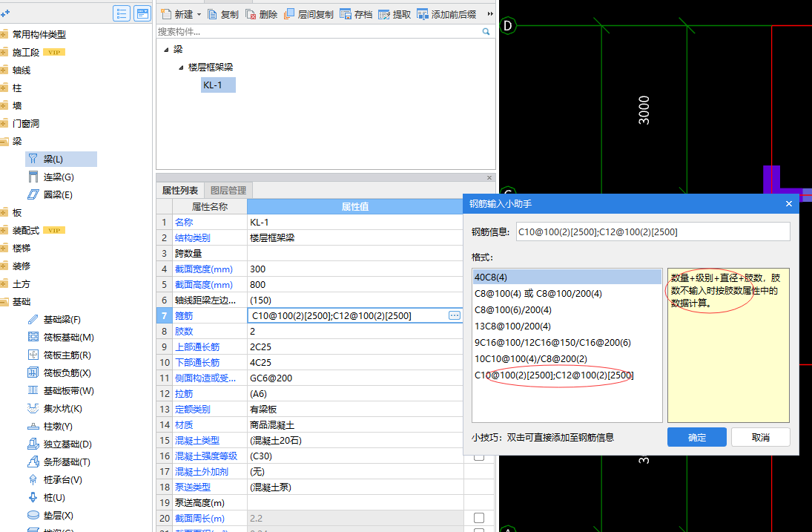Open the ellipsis button in the 箍筋 row
Screen dimensions: 812x532
tap(454, 315)
